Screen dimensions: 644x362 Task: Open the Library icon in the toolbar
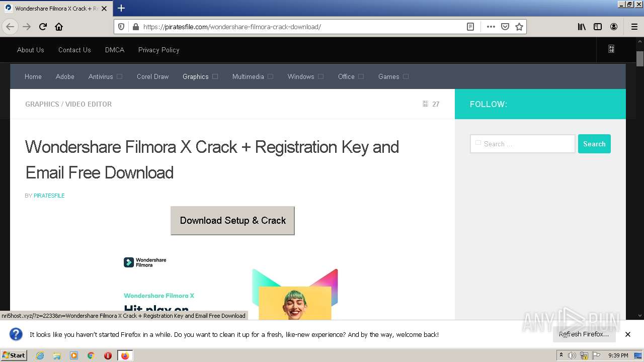582,27
